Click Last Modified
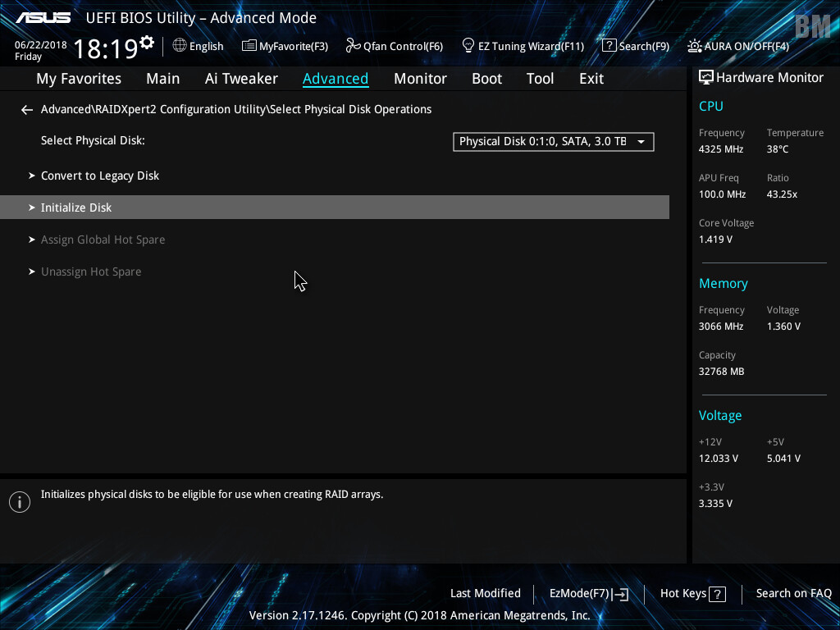 (485, 593)
